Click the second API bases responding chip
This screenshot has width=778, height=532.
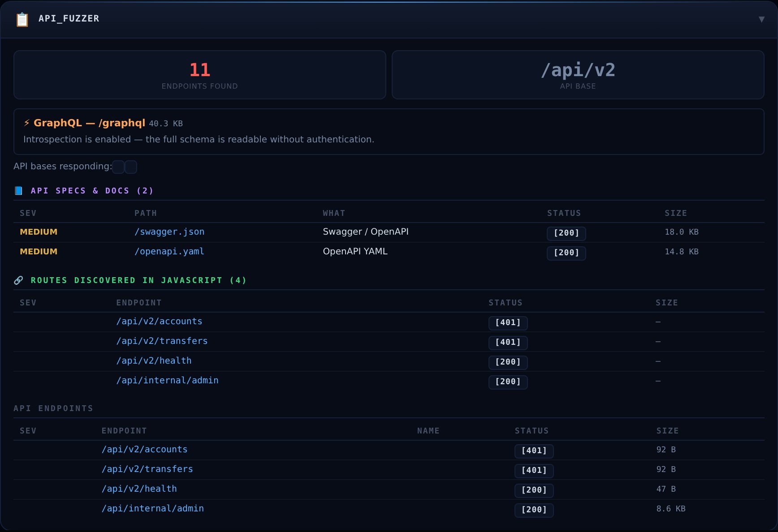click(131, 167)
